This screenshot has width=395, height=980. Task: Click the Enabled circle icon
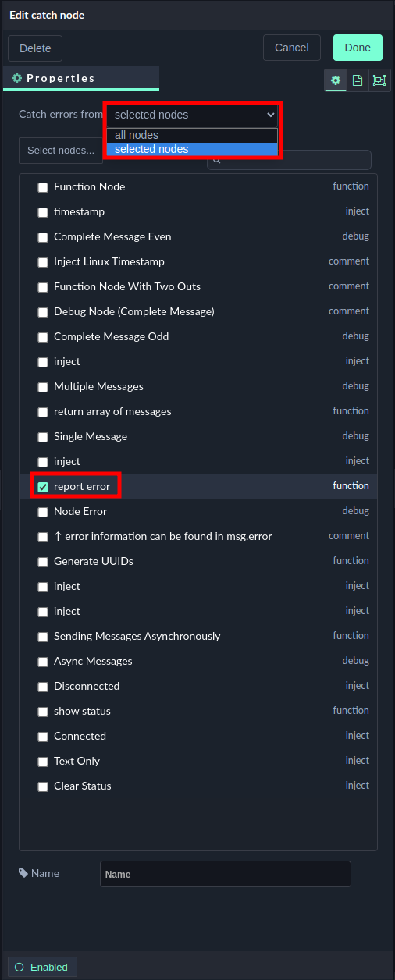click(x=20, y=967)
